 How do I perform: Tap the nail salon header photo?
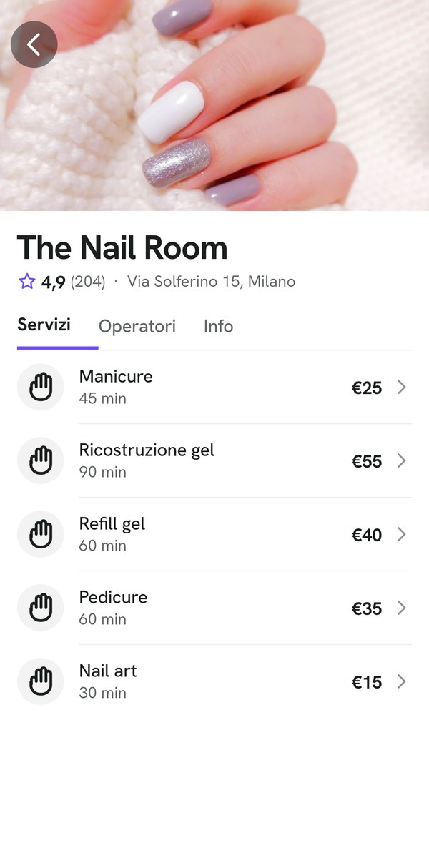tap(214, 105)
